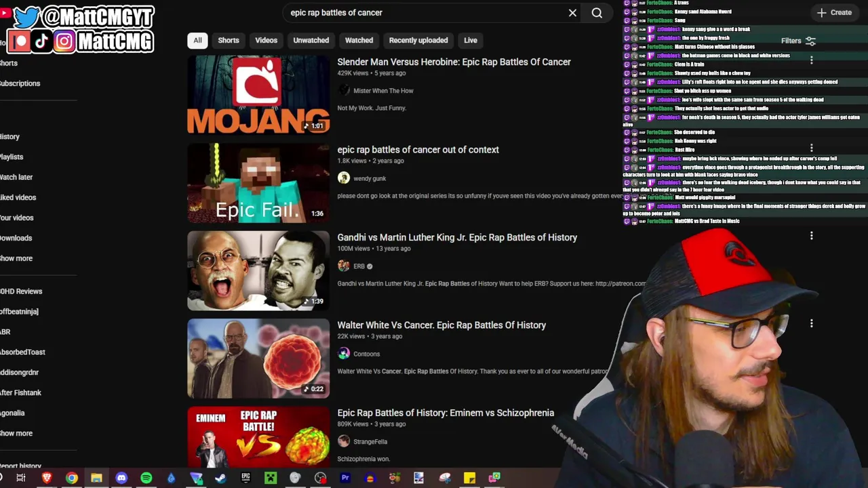Screen dimensions: 868x488
Task: Select the Unwatched filter chip
Action: coord(311,40)
